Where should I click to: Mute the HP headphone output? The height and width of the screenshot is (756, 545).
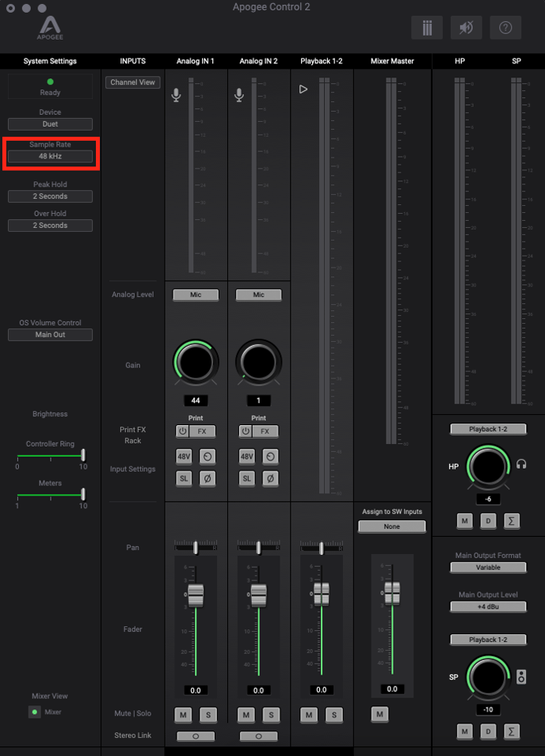coord(464,521)
